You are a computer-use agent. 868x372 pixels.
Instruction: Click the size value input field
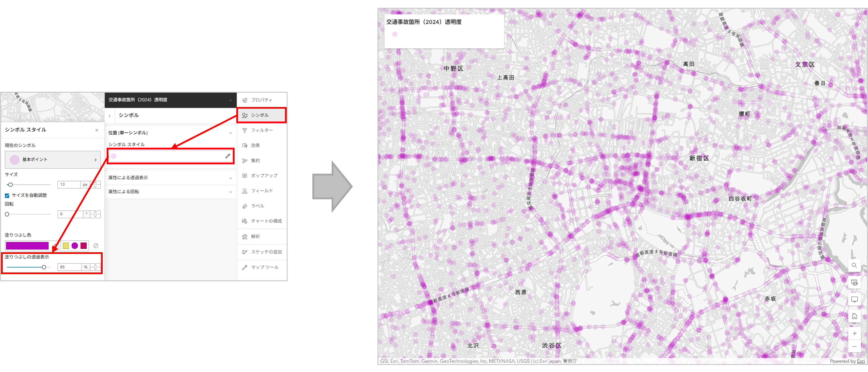(x=69, y=184)
